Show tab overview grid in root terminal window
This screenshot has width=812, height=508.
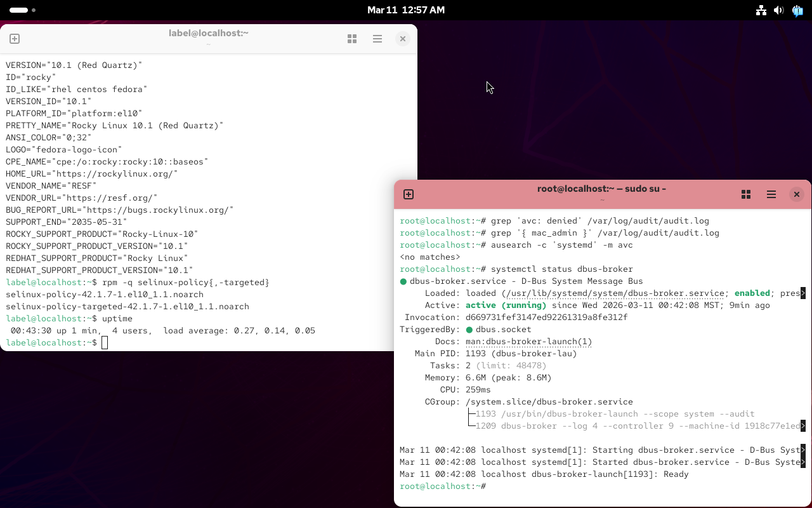coord(746,194)
